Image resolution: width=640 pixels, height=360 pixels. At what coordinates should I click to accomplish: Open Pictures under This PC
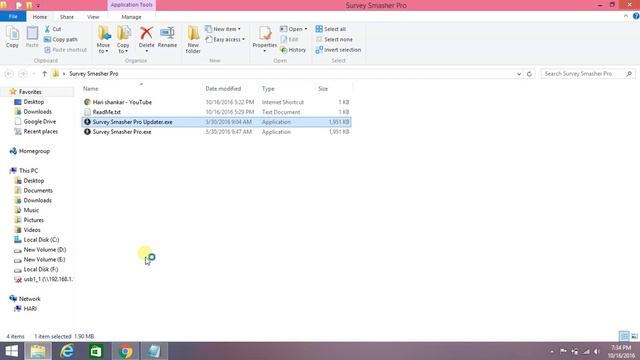coord(33,220)
